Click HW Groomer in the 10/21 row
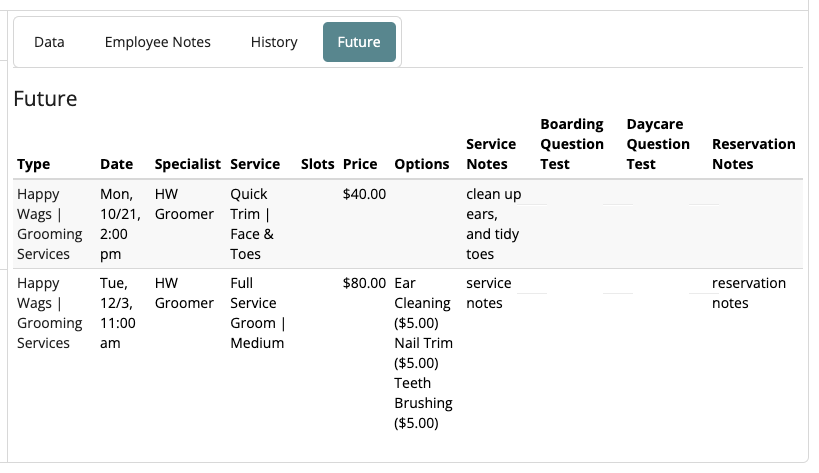The image size is (819, 473). [184, 204]
